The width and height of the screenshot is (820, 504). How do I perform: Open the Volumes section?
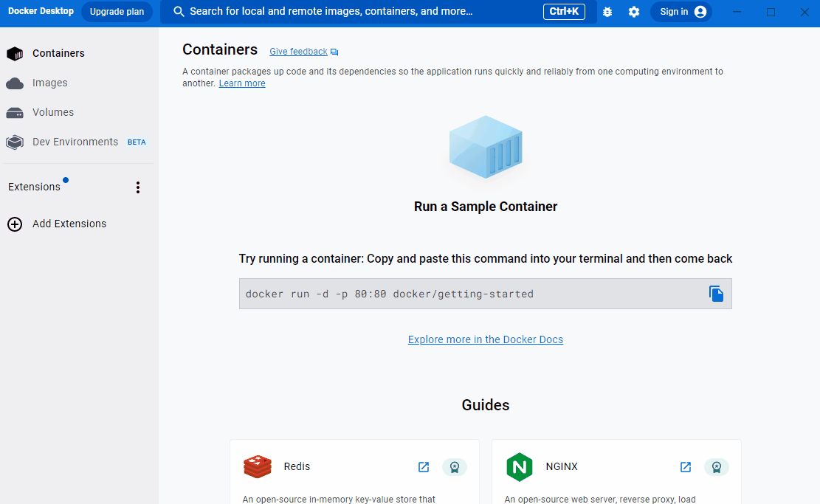[x=52, y=112]
